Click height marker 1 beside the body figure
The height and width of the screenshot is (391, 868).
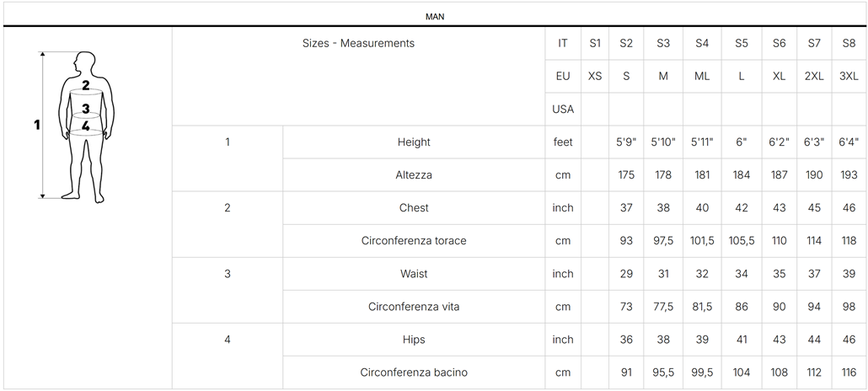(37, 125)
